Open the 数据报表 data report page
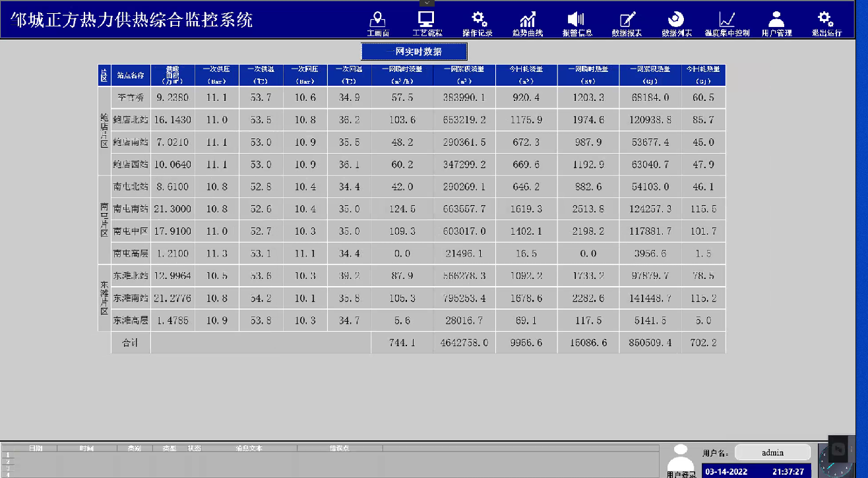This screenshot has height=478, width=868. click(627, 24)
